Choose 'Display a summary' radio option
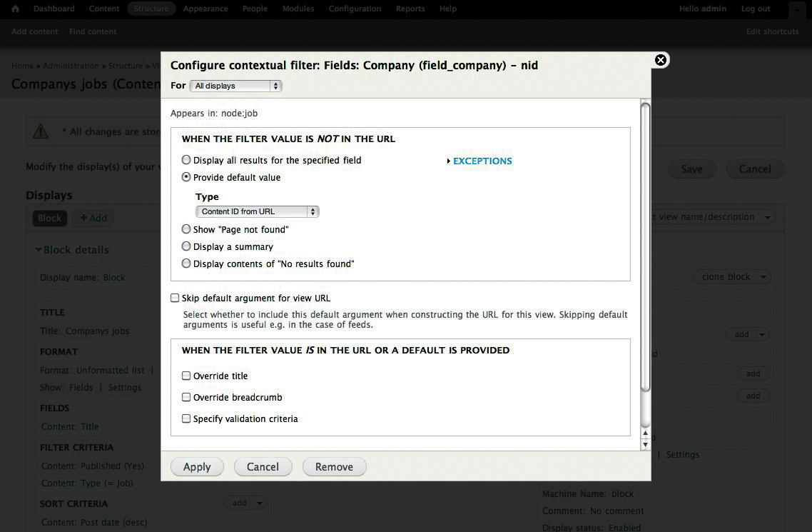 coord(186,246)
